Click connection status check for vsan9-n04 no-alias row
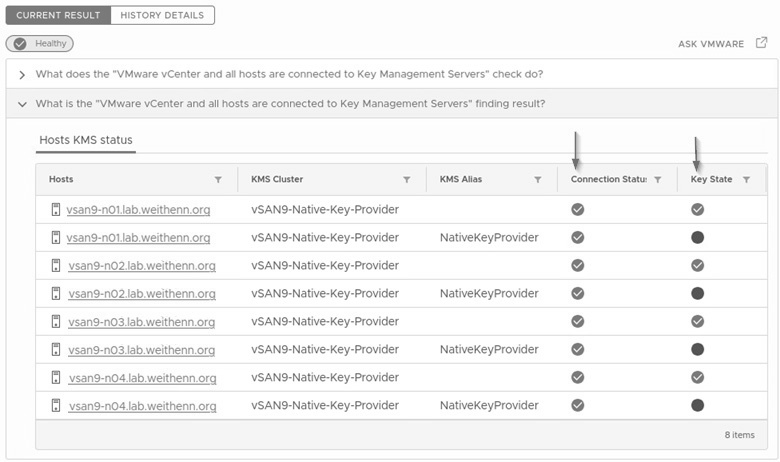 (578, 377)
